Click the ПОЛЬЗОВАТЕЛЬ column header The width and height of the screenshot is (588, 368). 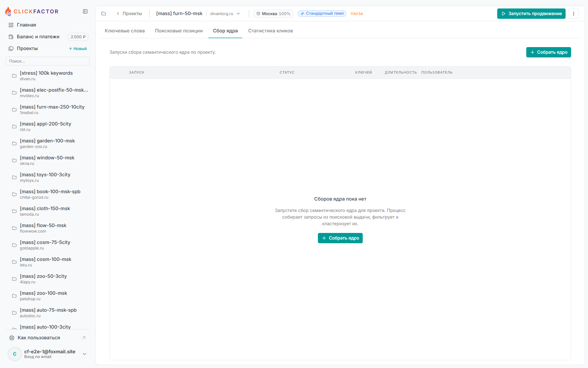click(437, 72)
